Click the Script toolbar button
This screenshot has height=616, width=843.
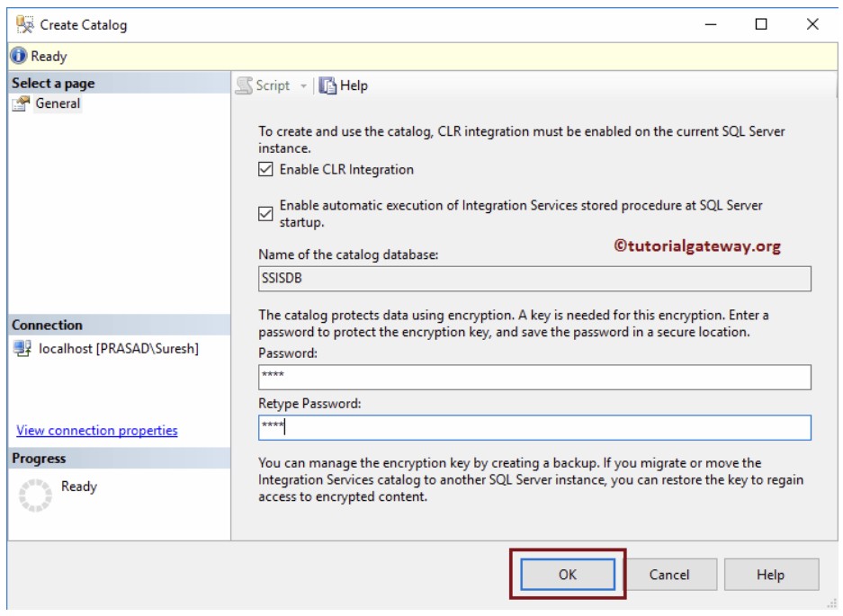[273, 85]
